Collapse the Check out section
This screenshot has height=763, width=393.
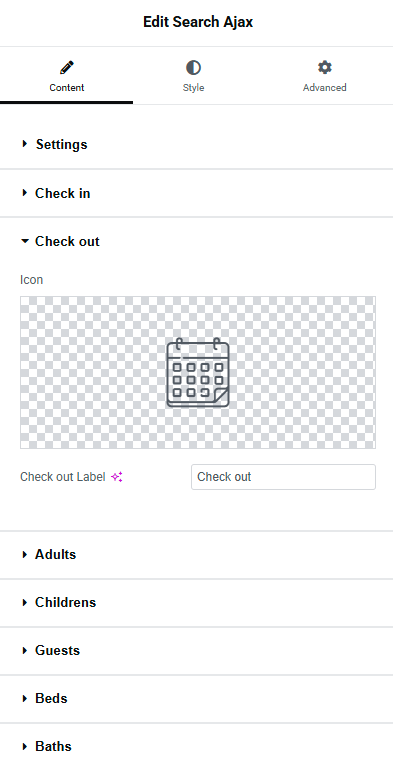[x=196, y=241]
